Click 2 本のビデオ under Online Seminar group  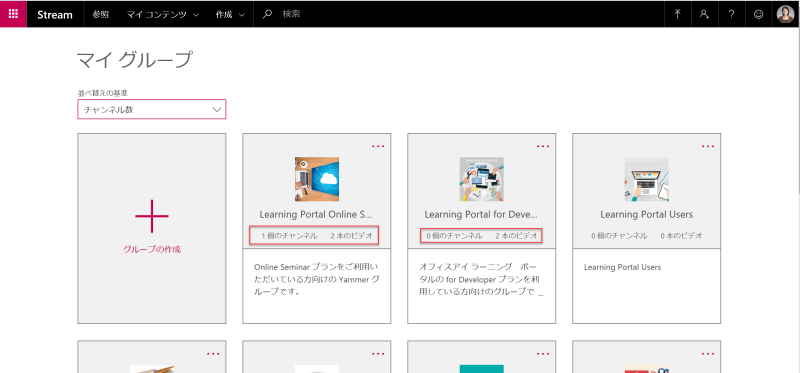point(352,236)
